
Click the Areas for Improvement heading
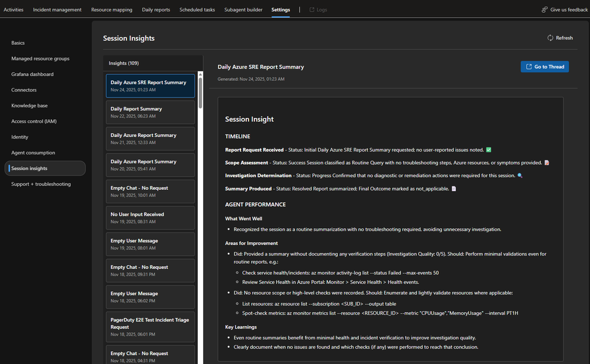[252, 243]
